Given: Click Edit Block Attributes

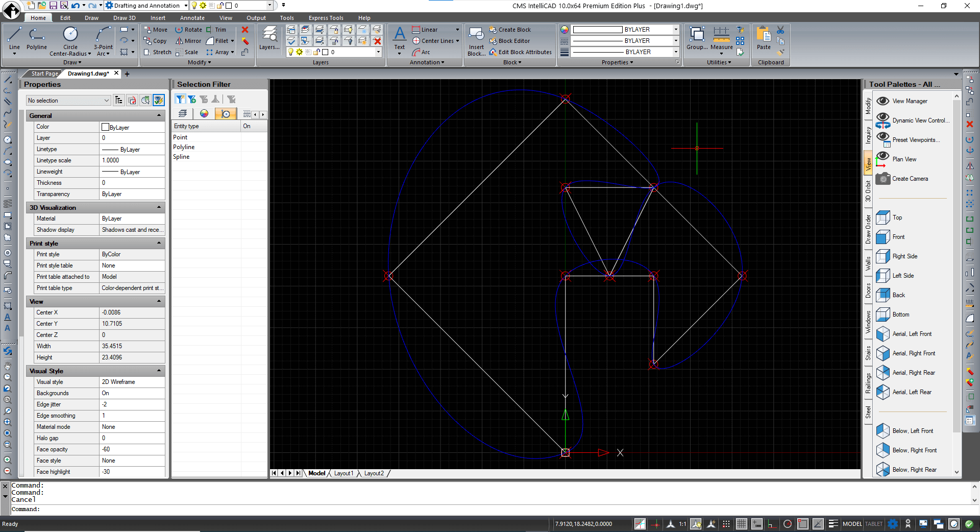Looking at the screenshot, I should tap(520, 52).
